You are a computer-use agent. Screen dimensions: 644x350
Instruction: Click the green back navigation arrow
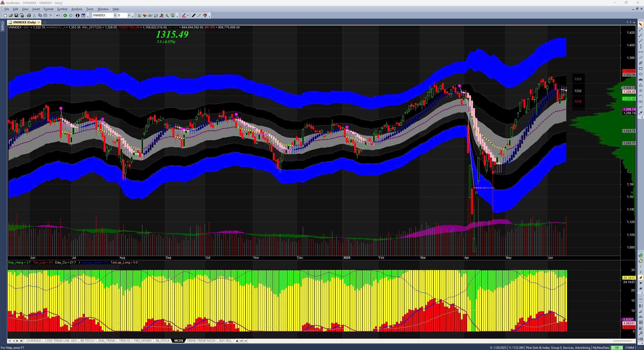pyautogui.click(x=65, y=15)
